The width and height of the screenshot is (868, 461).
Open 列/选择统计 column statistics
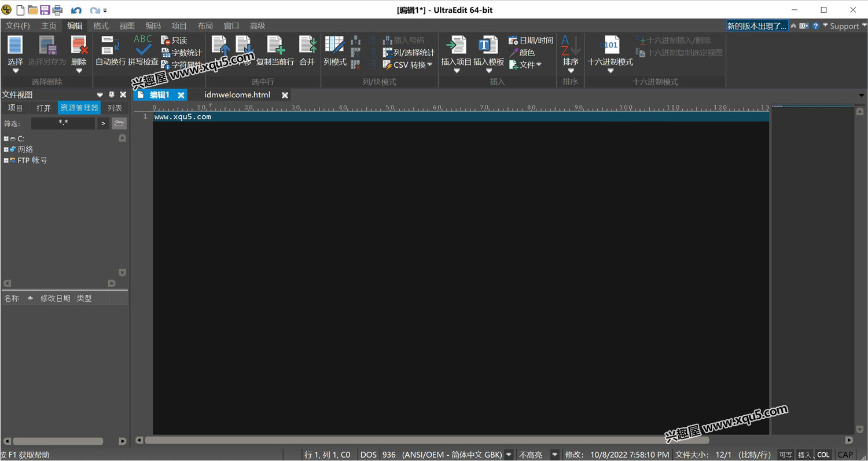point(409,53)
